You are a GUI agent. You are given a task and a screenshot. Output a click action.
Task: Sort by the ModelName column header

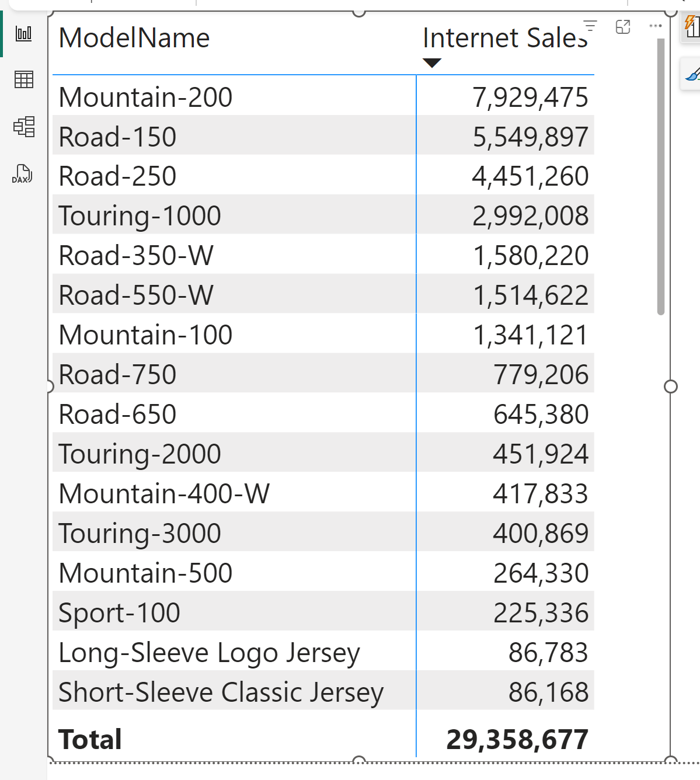tap(134, 39)
